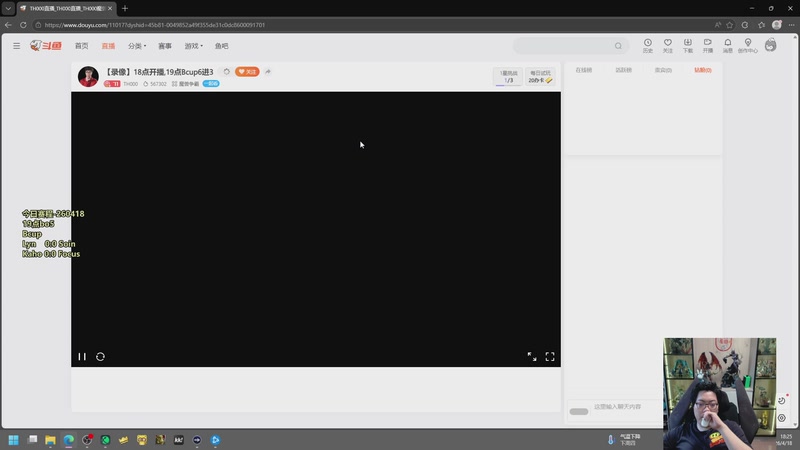Pause the live stream video

(x=82, y=357)
